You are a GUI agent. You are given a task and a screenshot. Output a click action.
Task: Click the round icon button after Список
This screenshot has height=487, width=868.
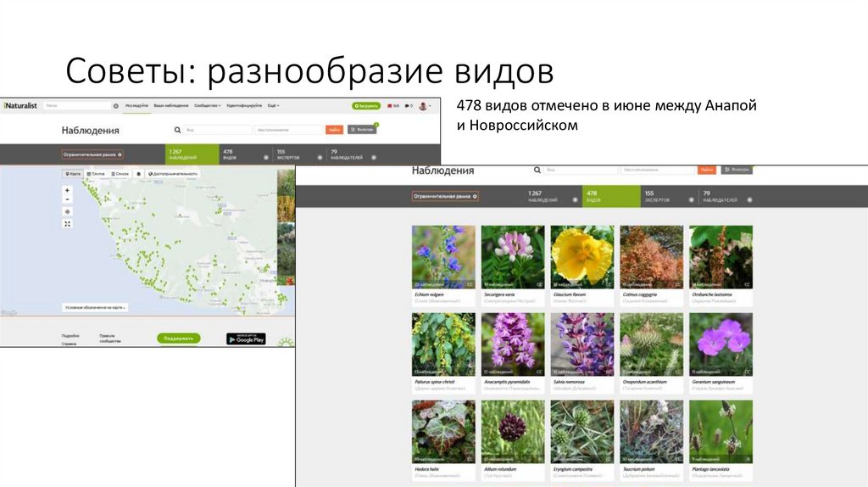click(x=139, y=174)
